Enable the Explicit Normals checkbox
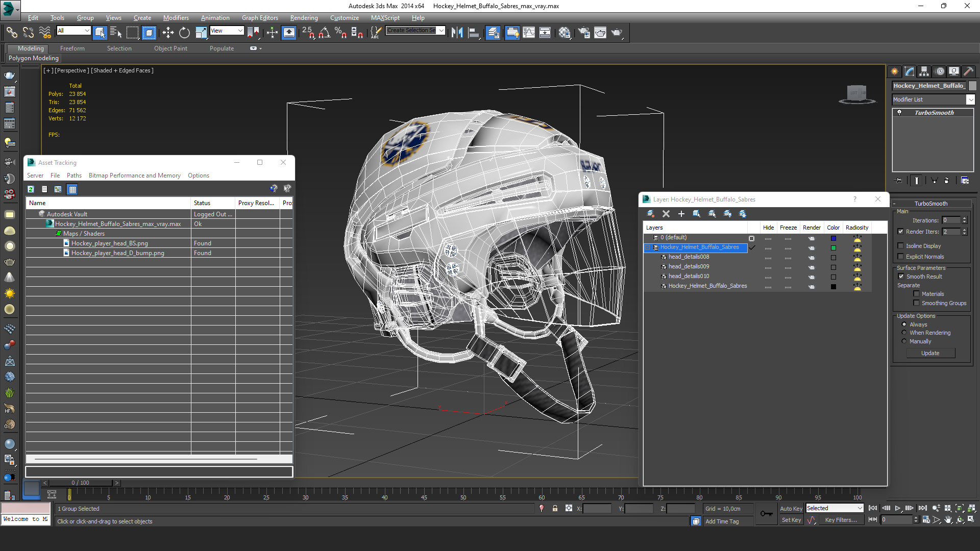 [901, 256]
